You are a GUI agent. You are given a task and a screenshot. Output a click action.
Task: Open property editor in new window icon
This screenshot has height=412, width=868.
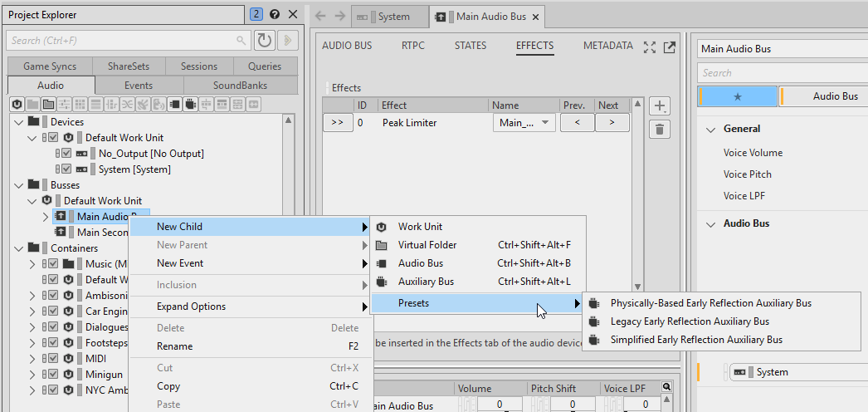pyautogui.click(x=669, y=47)
